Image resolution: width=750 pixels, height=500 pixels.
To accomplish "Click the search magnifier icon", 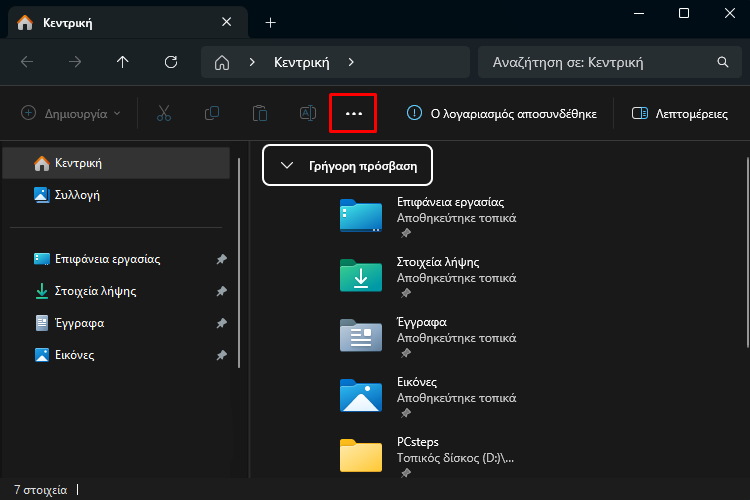I will pos(723,62).
